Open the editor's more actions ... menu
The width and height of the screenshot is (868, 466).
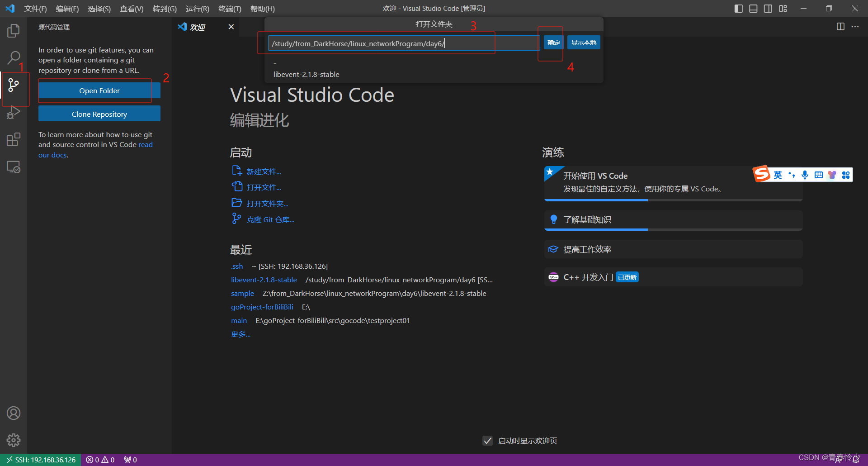click(x=855, y=27)
